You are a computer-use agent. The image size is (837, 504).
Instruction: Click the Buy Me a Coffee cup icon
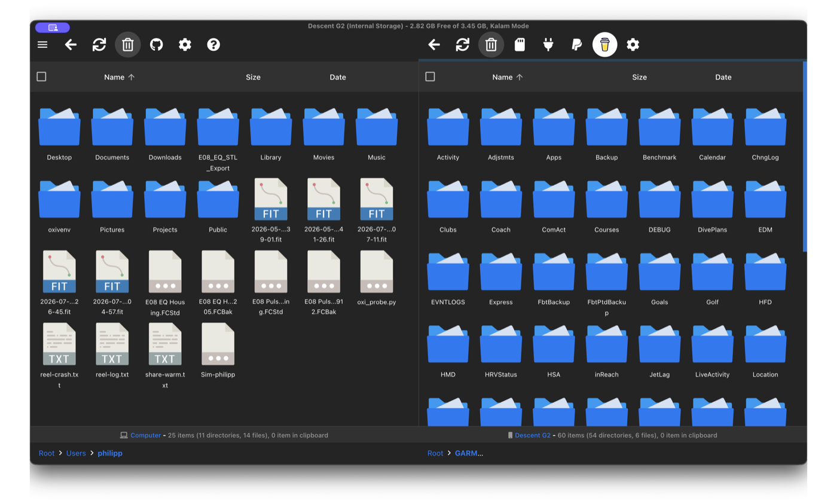pos(605,44)
